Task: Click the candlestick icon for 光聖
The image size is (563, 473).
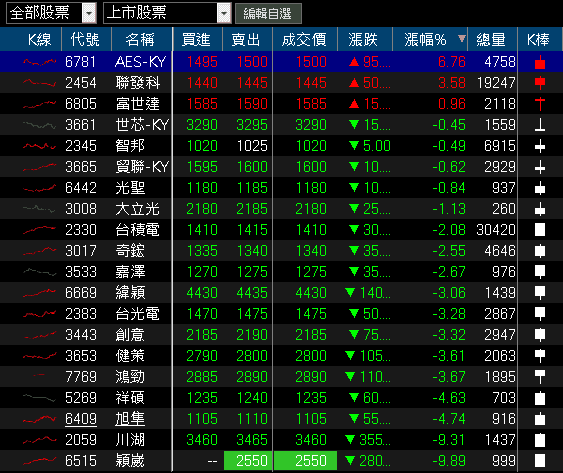Action: click(x=540, y=188)
